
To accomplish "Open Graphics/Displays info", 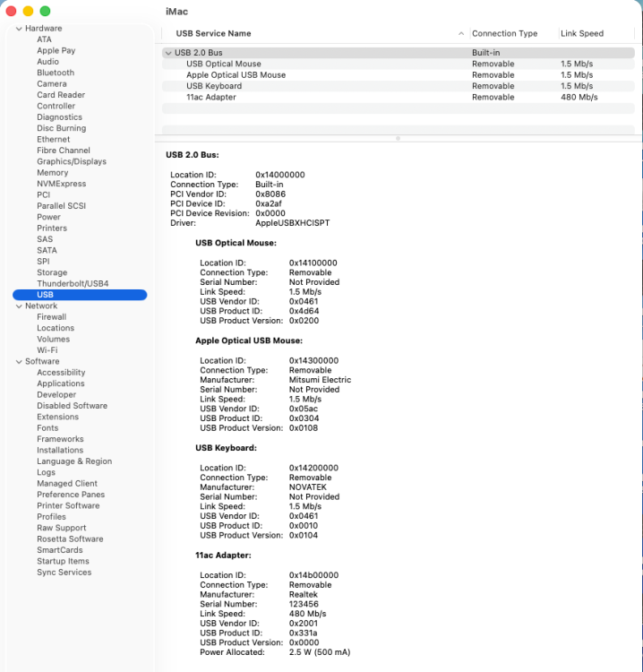I will click(72, 162).
